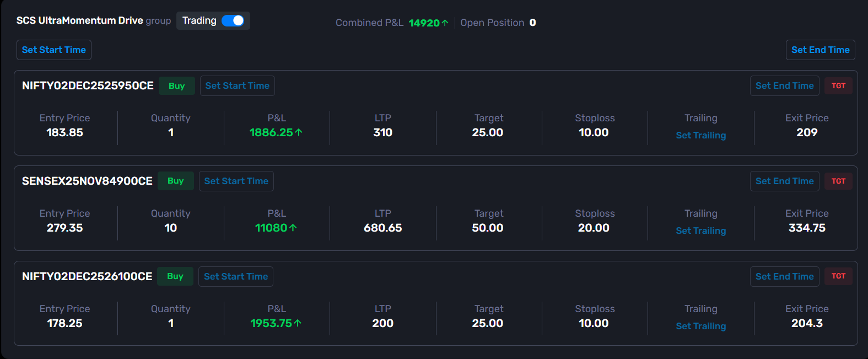Set start time for SENSEX25NOV84900CE
The width and height of the screenshot is (868, 359).
click(x=236, y=181)
